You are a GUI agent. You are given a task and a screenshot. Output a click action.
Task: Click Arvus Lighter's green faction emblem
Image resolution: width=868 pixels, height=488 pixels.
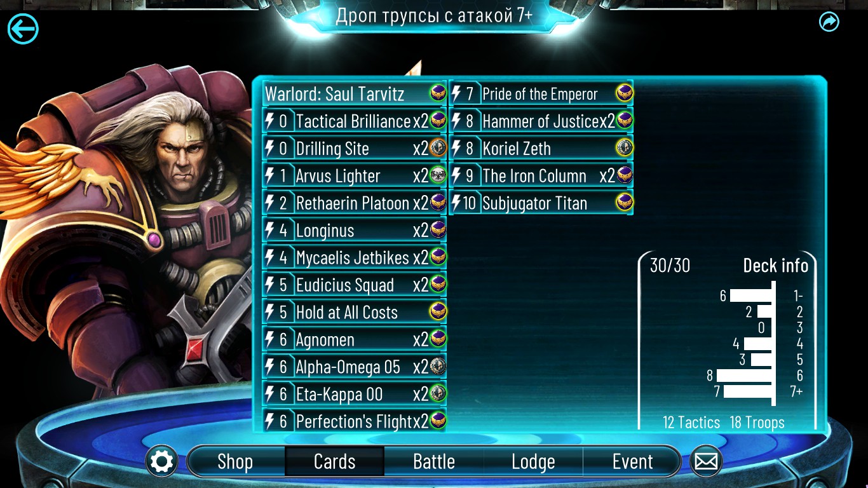point(438,175)
